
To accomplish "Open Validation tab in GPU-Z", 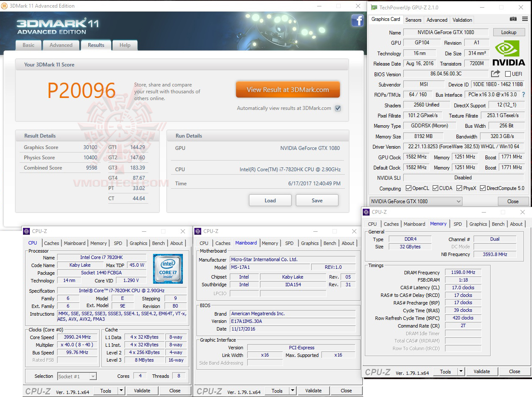I will (x=462, y=20).
